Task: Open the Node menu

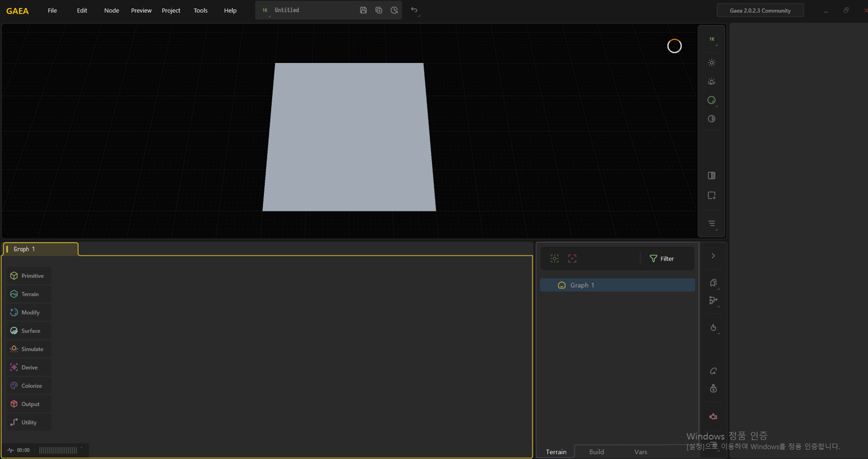Action: pyautogui.click(x=112, y=10)
